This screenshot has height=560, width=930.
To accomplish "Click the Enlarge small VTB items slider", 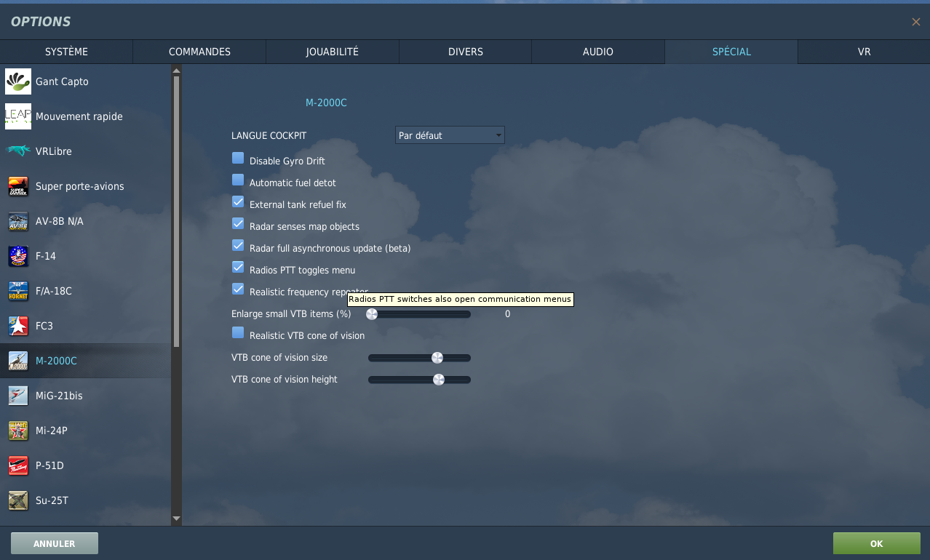I will (x=419, y=314).
